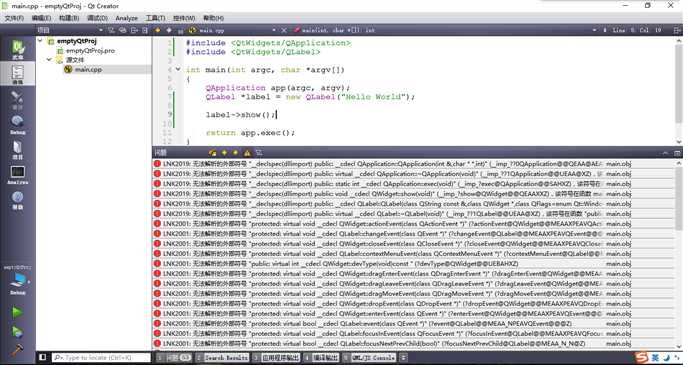Click the first issues toolbar icon
683x365 pixels.
[213, 152]
